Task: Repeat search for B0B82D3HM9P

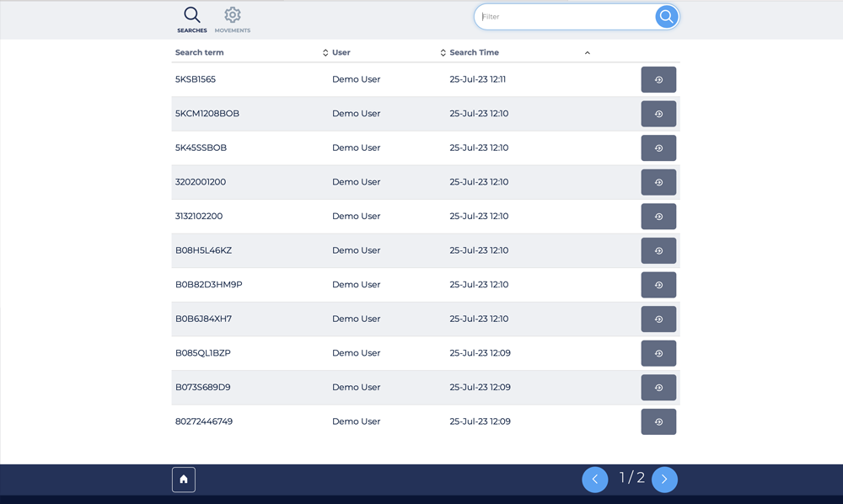Action: tap(658, 285)
